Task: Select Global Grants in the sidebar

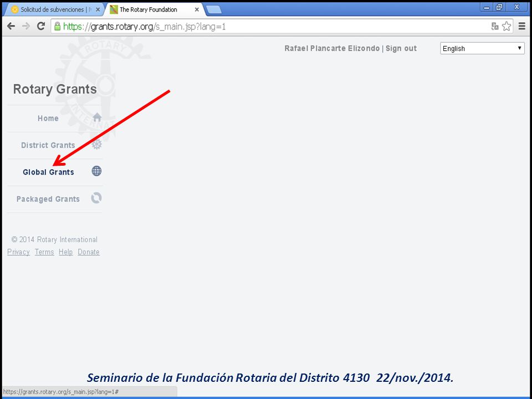Action: [48, 172]
